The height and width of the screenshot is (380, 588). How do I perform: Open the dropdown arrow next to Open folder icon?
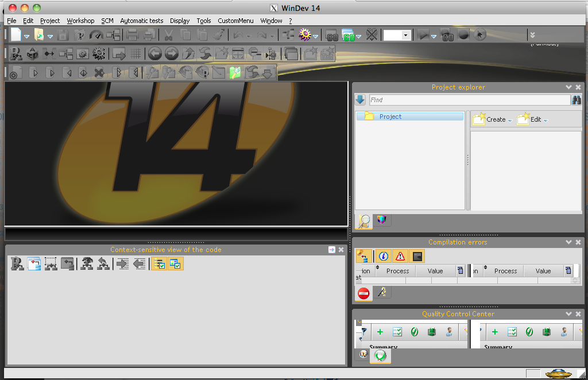(50, 37)
